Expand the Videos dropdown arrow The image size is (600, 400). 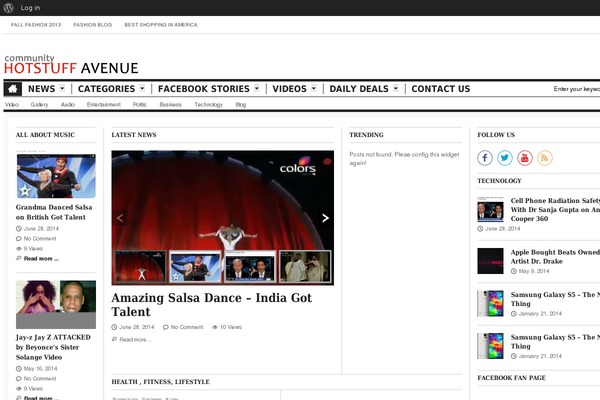tap(314, 88)
